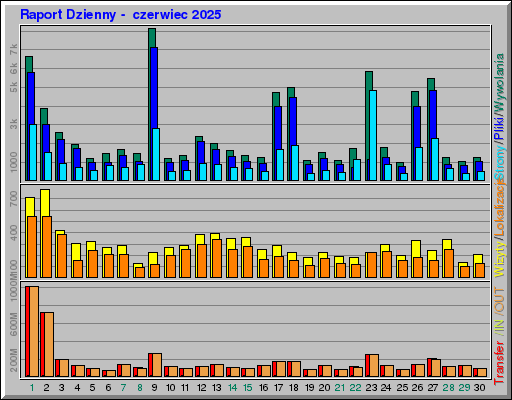Select day label 16 on the x-axis
Screen dimensions: 512x400
[263, 388]
